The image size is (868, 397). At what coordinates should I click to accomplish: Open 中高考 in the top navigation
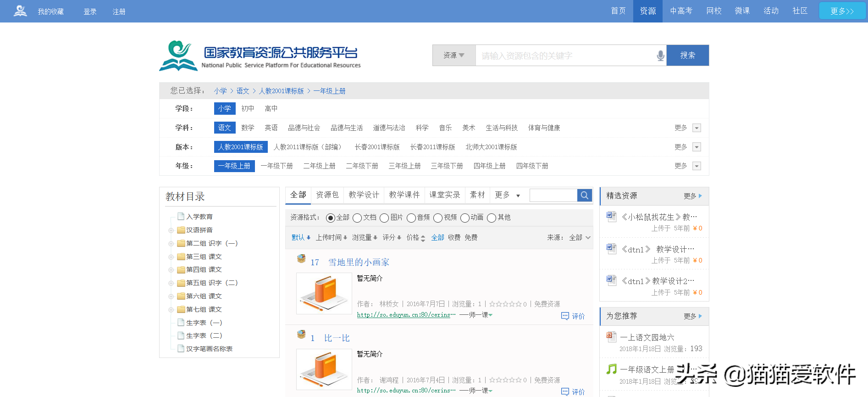(681, 11)
